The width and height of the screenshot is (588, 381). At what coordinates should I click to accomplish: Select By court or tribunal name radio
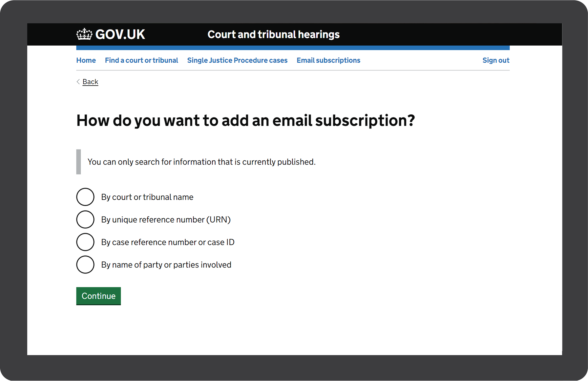85,197
